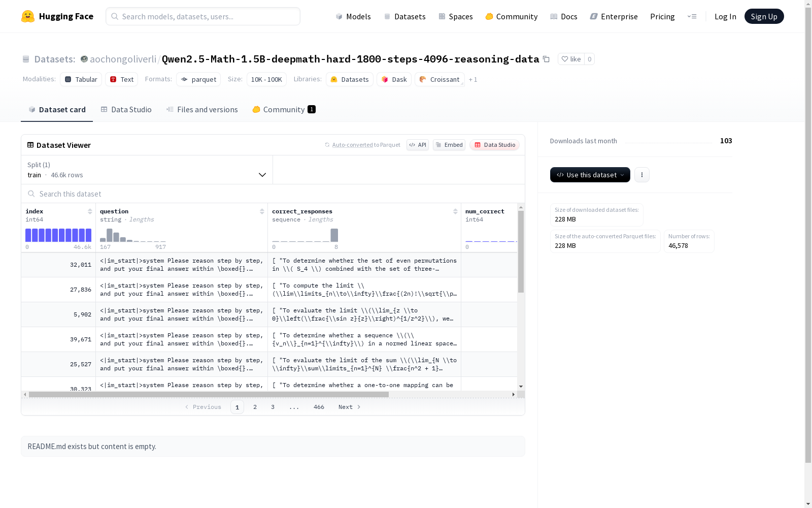Focus the Search this dataset field
This screenshot has width=812, height=508.
(x=273, y=194)
